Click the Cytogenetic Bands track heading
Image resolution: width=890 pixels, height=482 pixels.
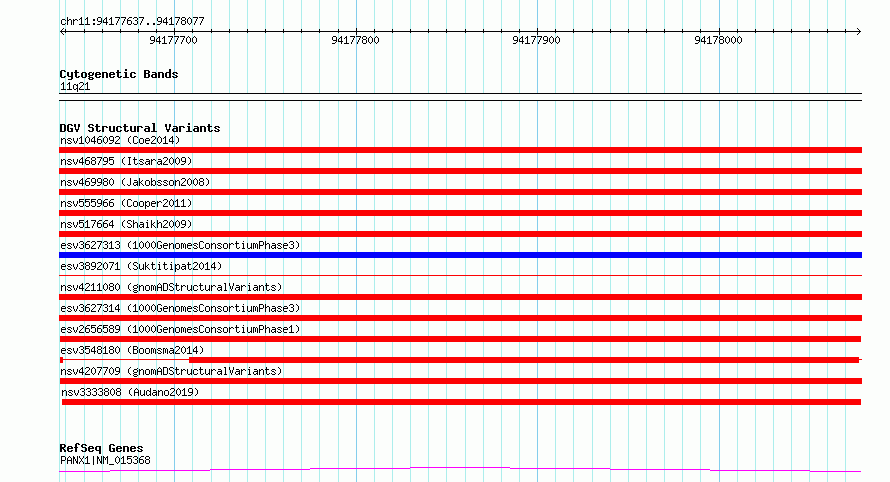[x=119, y=74]
